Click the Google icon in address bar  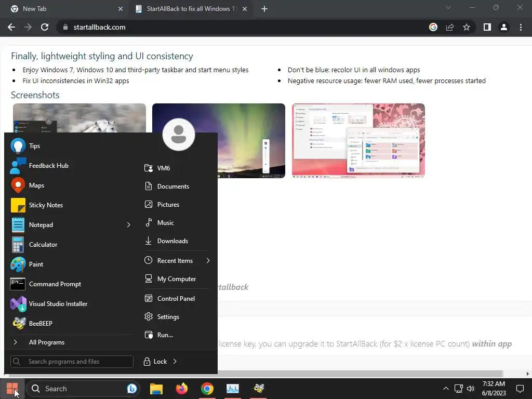(x=433, y=27)
